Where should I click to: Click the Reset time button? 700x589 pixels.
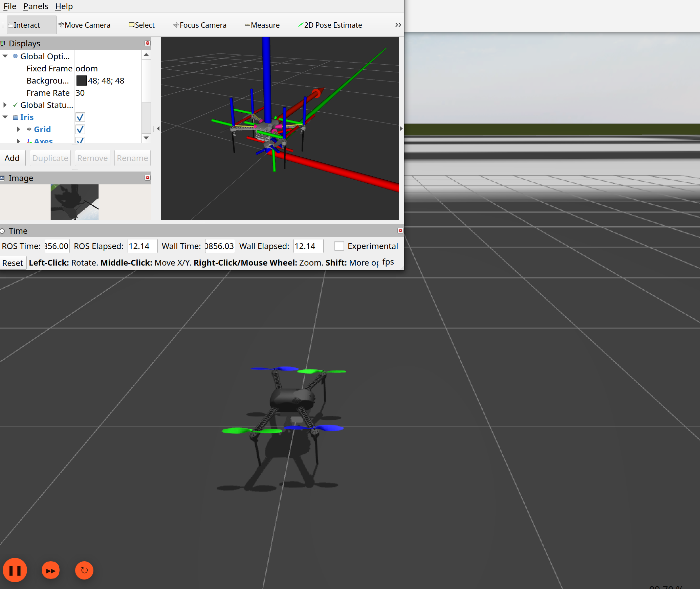[x=13, y=263]
